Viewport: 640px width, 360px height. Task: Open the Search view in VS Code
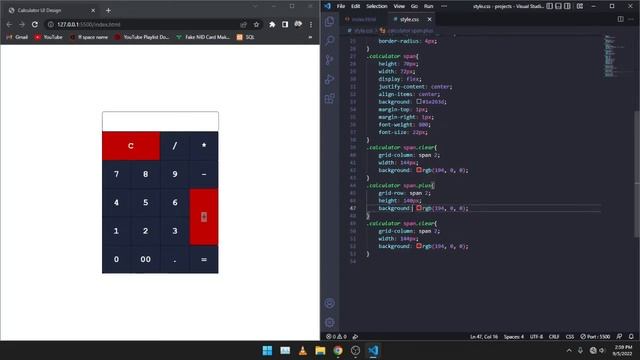[330, 40]
